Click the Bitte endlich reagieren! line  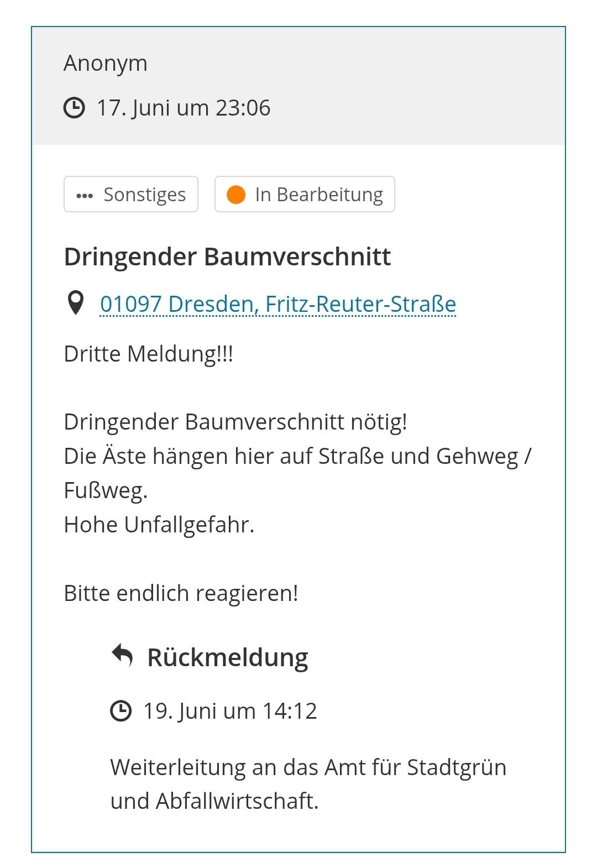[x=181, y=593]
